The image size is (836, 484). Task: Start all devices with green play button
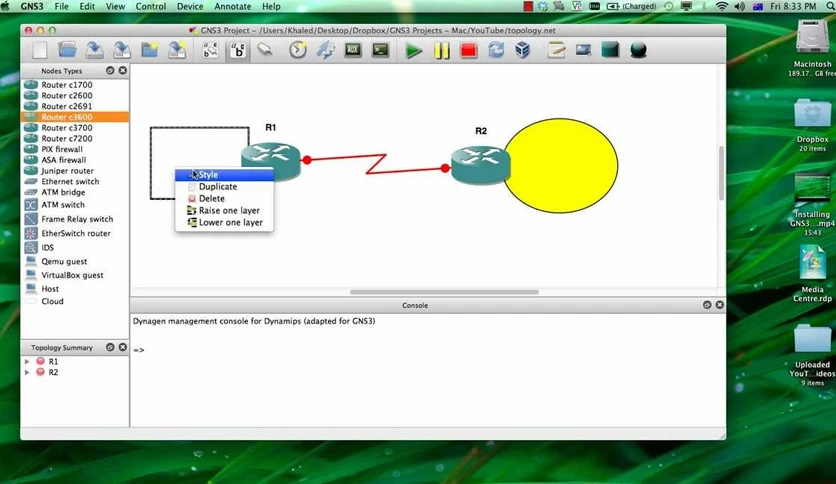click(x=413, y=51)
